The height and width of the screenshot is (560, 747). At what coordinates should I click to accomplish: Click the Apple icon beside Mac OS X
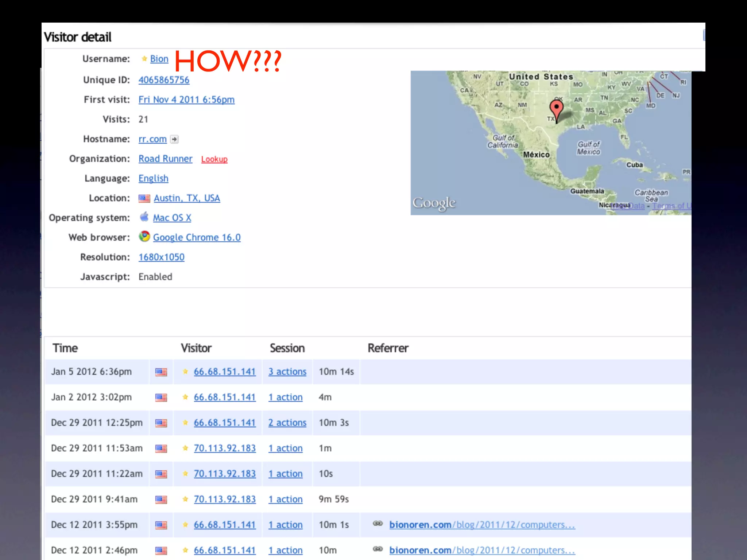tap(144, 217)
